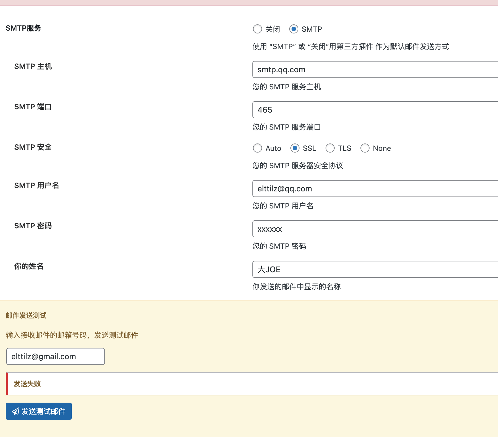The image size is (498, 448).
Task: Set SMTP security to None
Action: point(365,148)
